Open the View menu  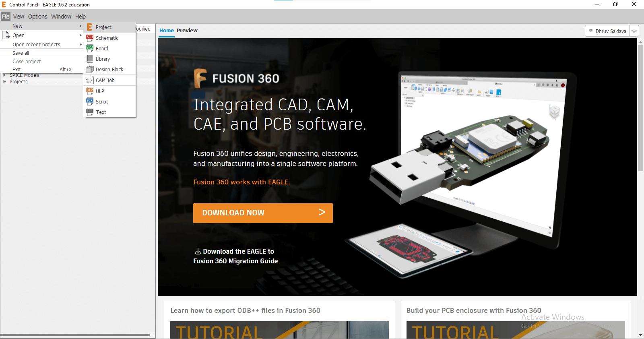[x=19, y=17]
